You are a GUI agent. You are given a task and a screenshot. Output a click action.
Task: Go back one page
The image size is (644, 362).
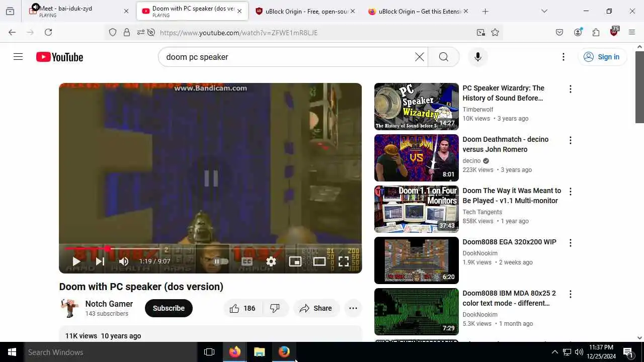point(12,32)
